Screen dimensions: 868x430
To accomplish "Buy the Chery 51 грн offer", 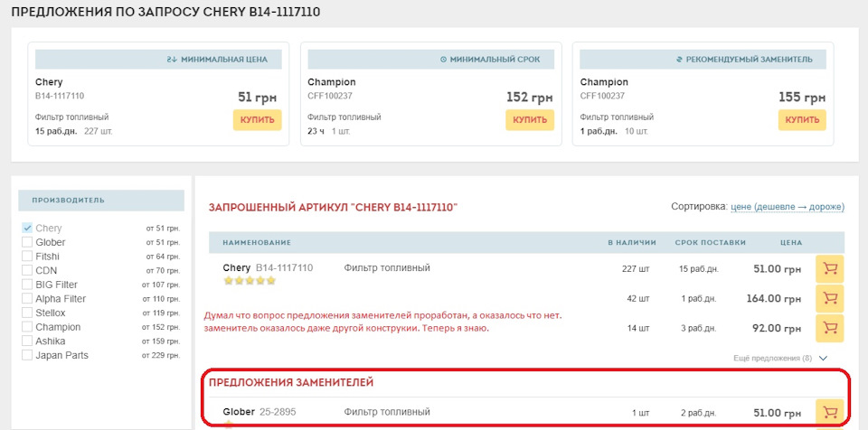I will click(x=258, y=120).
